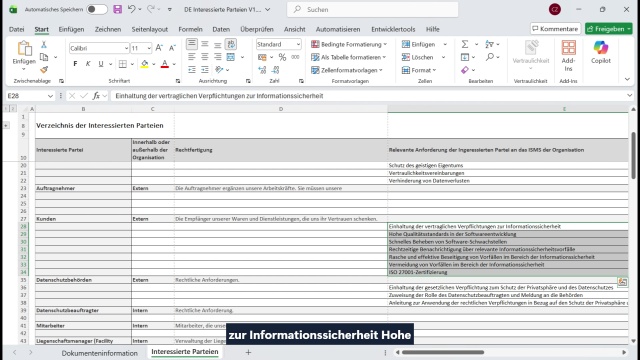The height and width of the screenshot is (360, 640).
Task: Toggle bold F formatting
Action: tap(75, 64)
